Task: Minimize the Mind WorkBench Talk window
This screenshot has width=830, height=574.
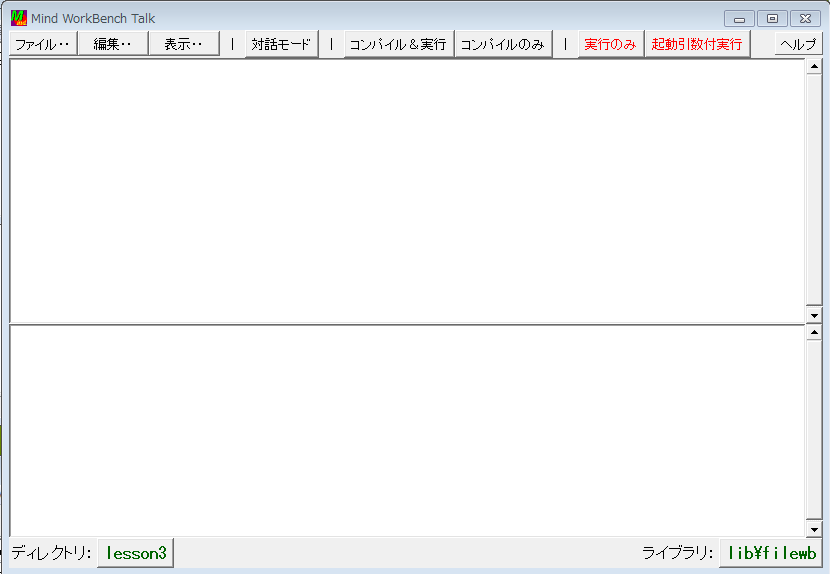Action: [x=739, y=19]
